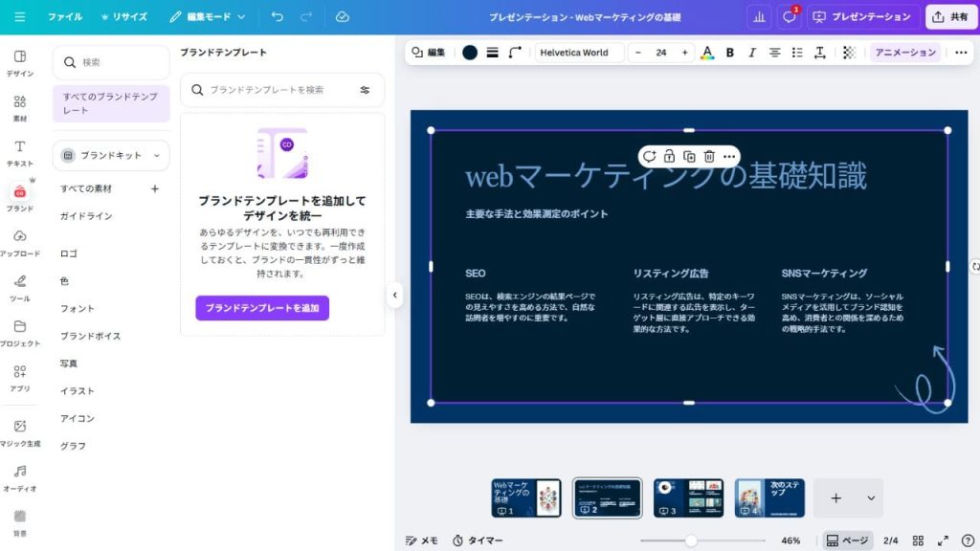Open the ファイル menu
The image size is (980, 551).
65,17
